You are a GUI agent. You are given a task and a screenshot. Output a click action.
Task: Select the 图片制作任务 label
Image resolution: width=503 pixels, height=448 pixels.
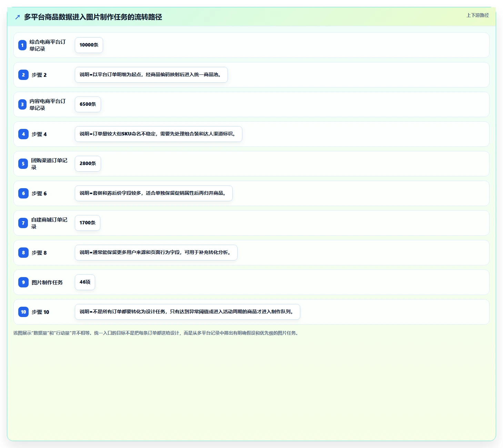(x=47, y=282)
